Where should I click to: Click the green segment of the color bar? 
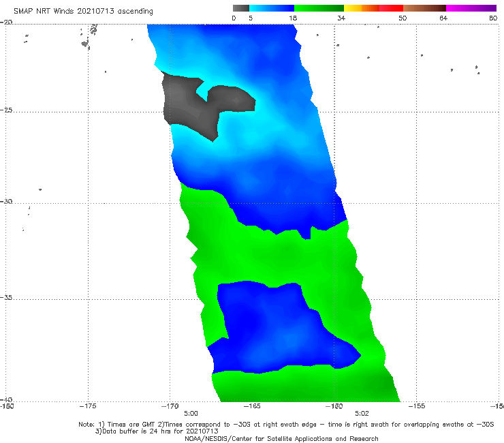point(319,8)
